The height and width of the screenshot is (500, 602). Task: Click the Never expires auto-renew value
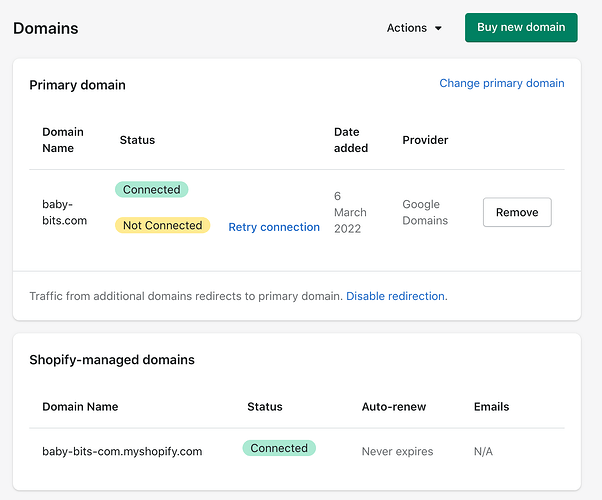[x=397, y=451]
